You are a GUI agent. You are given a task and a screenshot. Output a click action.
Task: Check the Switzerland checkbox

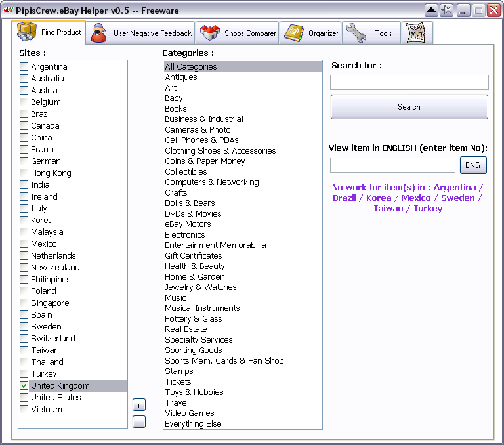tap(24, 338)
